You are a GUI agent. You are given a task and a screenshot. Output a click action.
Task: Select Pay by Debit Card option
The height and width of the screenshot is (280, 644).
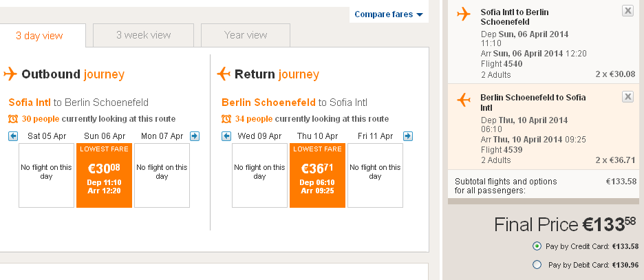tap(537, 264)
